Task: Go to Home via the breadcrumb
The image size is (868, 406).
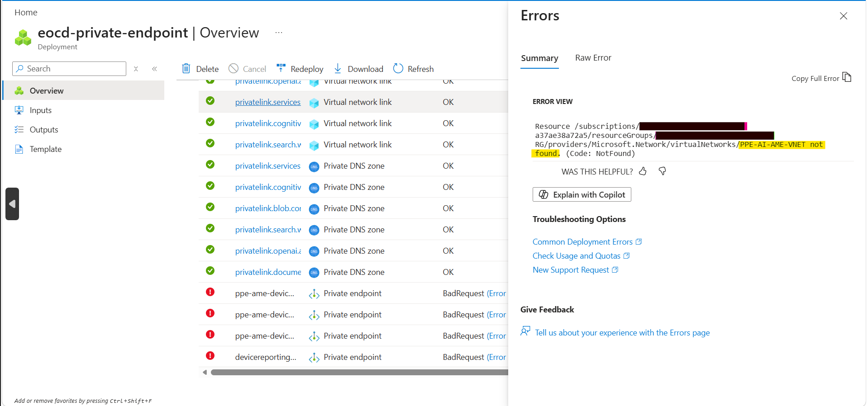Action: pyautogui.click(x=26, y=13)
